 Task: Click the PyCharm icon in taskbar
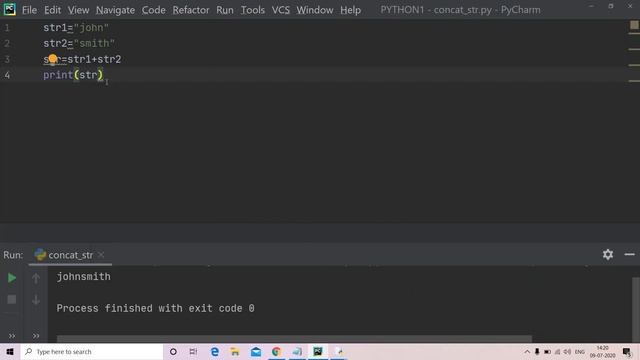[318, 351]
